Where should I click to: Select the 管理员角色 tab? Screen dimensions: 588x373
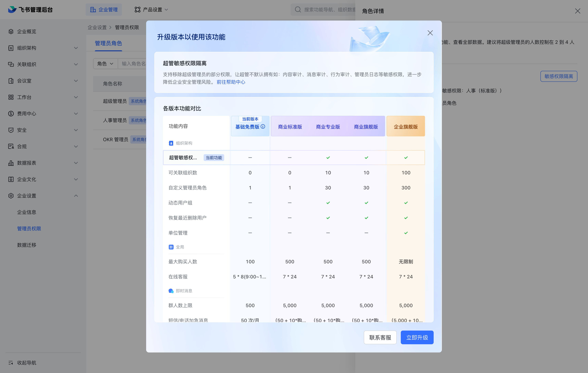coord(108,43)
